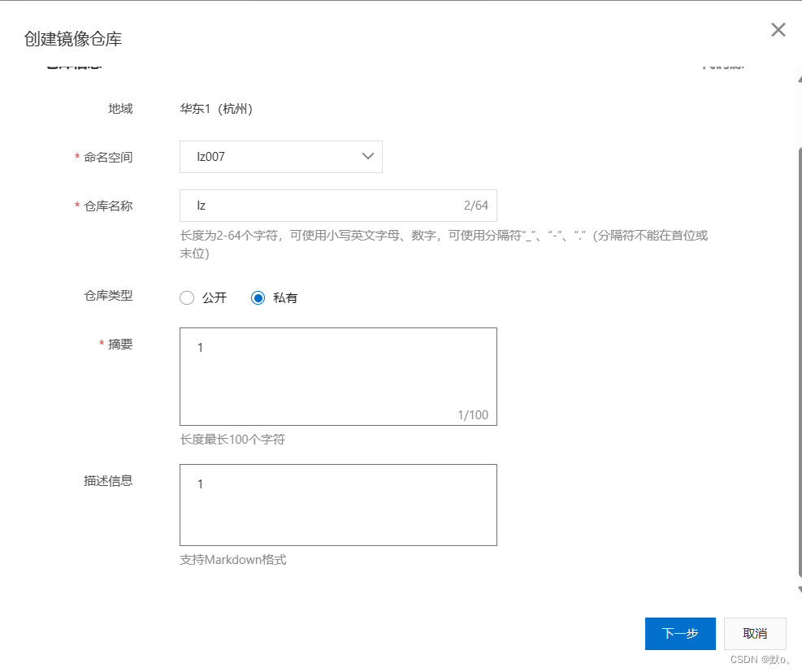The image size is (802, 672).
Task: Click the 创建镜像仓库 dialog title
Action: 73,39
